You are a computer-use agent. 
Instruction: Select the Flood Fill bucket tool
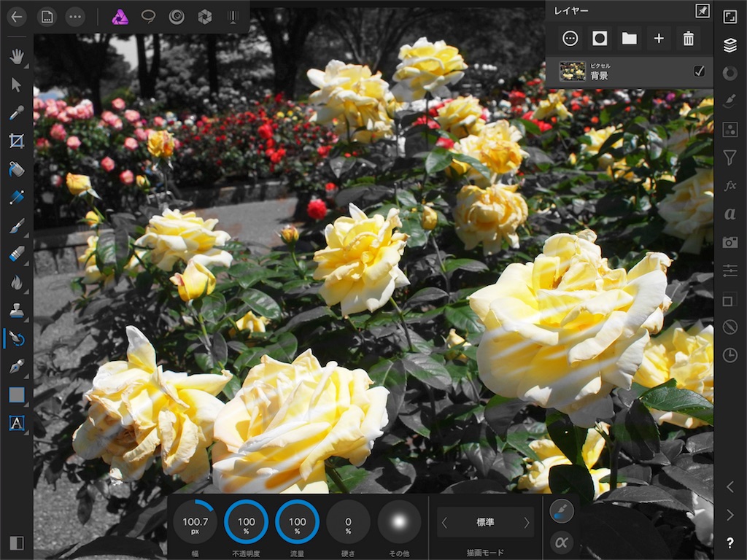17,169
